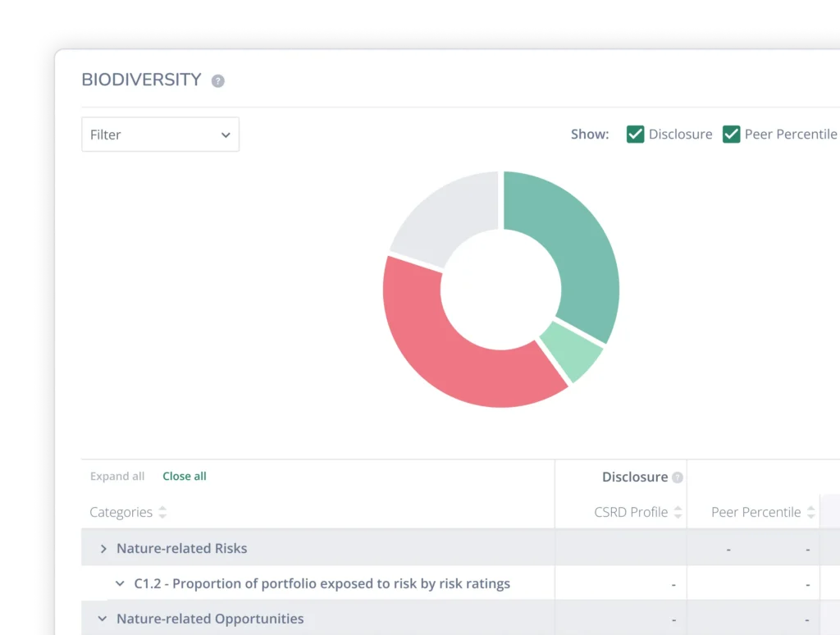Click the Close all link

pyautogui.click(x=185, y=477)
